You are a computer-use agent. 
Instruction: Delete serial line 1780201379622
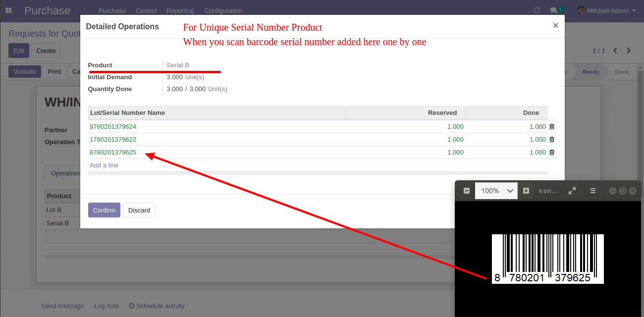pyautogui.click(x=552, y=140)
